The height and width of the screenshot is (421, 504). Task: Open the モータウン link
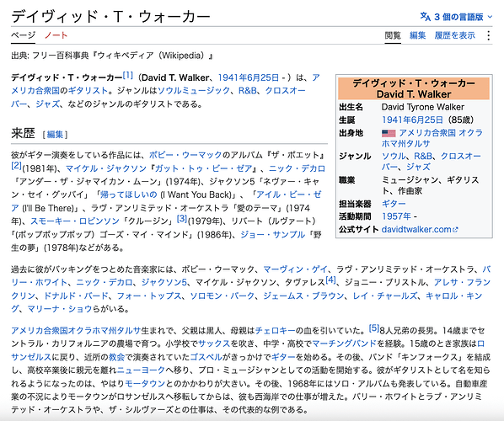(x=145, y=384)
